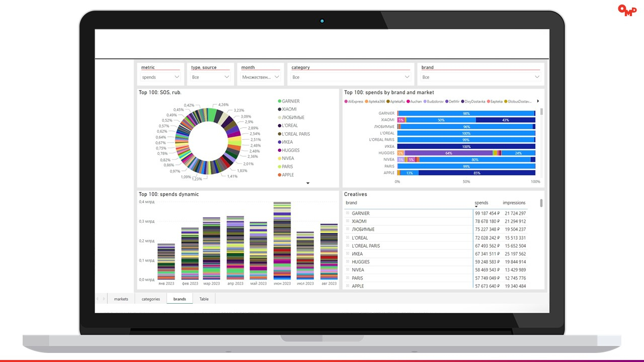The width and height of the screenshot is (644, 362).
Task: Expand the NIVEA row in Creatives table
Action: [x=347, y=270]
